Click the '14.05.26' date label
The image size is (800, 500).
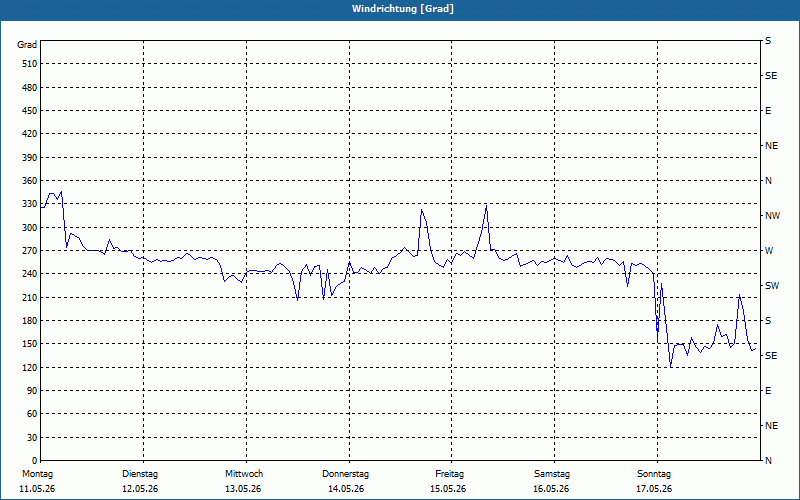pyautogui.click(x=346, y=489)
